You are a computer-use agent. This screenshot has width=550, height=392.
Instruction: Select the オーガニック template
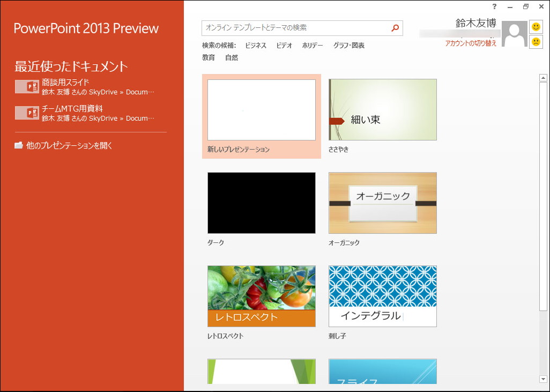pos(382,203)
